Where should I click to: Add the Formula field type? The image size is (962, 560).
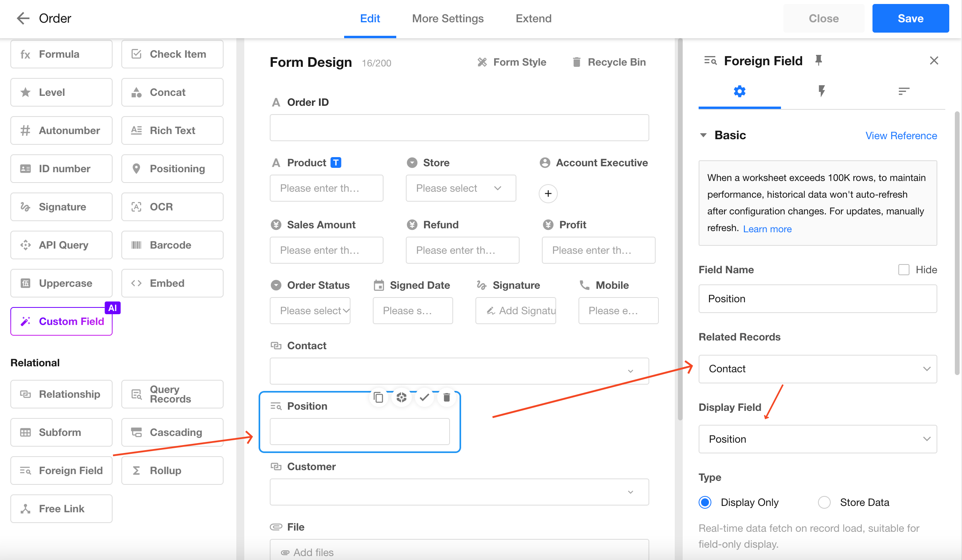pyautogui.click(x=61, y=54)
